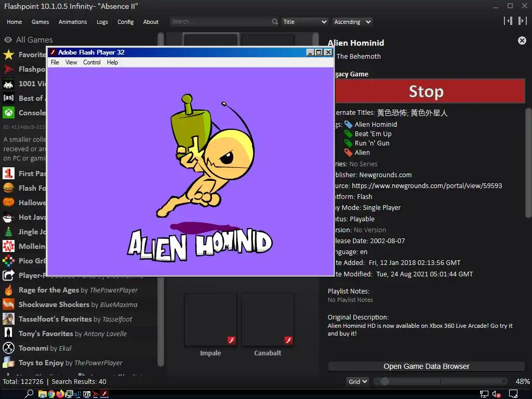Open the First Pass playlist number icon
The width and height of the screenshot is (532, 399).
tap(8, 174)
